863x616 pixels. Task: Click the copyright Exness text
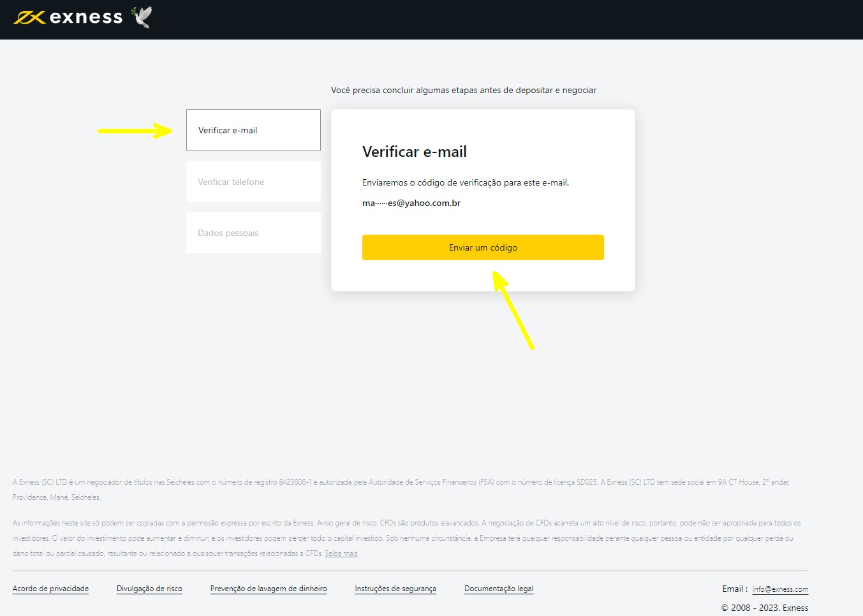tap(763, 608)
